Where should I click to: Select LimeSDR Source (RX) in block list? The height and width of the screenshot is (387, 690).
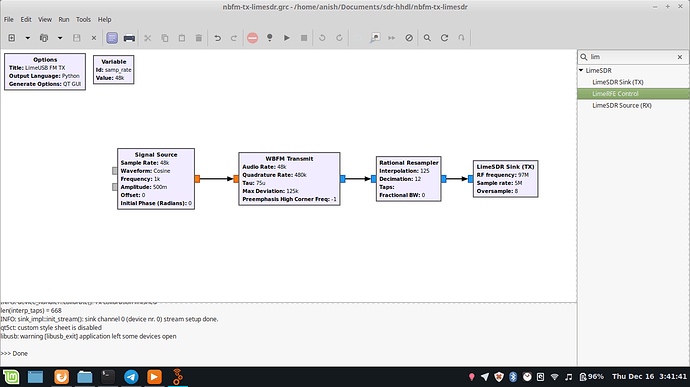coord(621,106)
